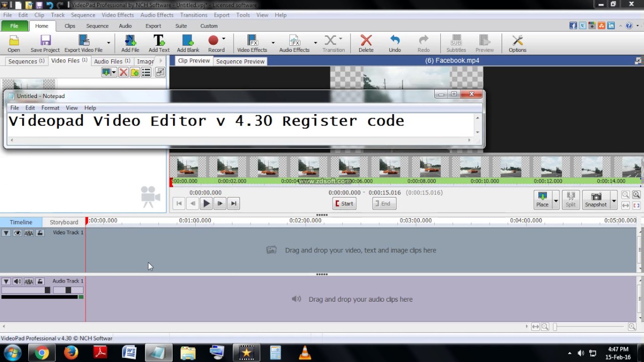Open the Clips ribbon tab

coord(70,26)
